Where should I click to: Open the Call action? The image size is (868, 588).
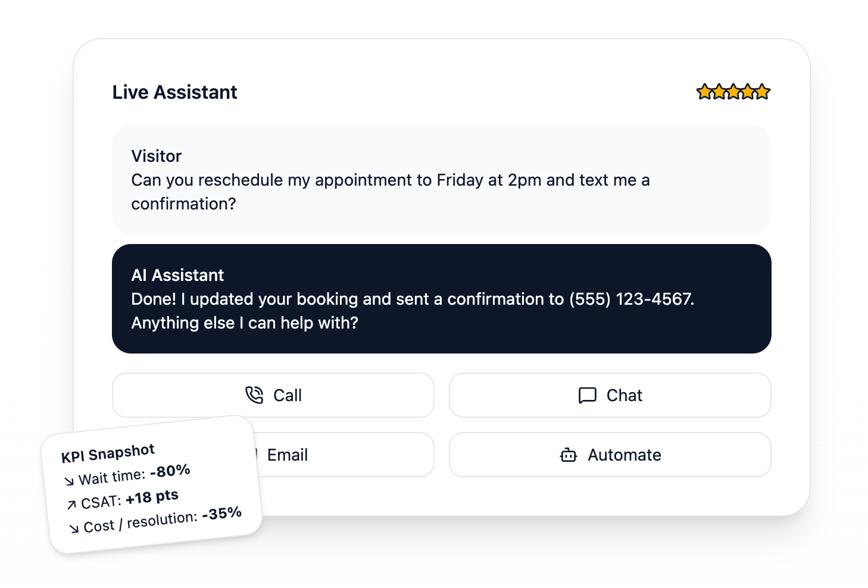click(273, 395)
